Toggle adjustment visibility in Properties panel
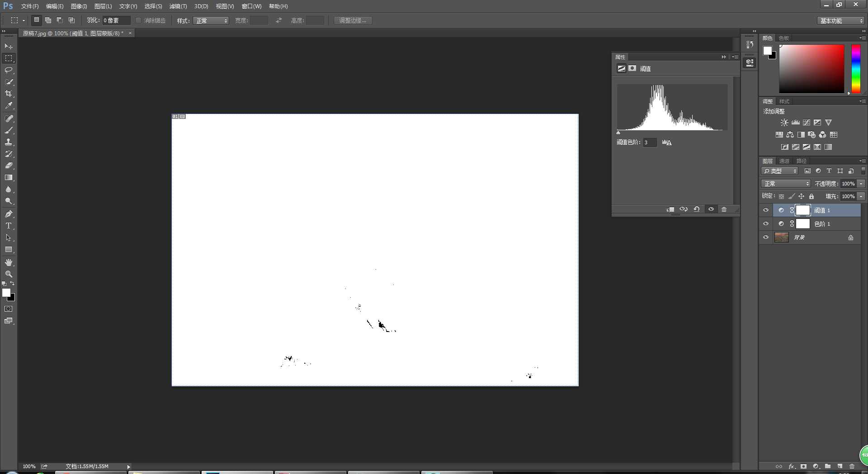Screen dimensions: 868x474 [x=711, y=209]
